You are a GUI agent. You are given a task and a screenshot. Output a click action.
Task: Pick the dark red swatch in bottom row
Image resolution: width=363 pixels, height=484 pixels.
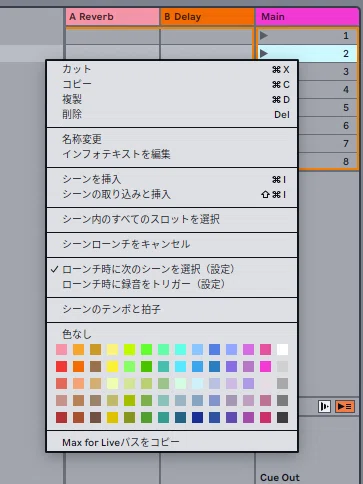(62, 417)
